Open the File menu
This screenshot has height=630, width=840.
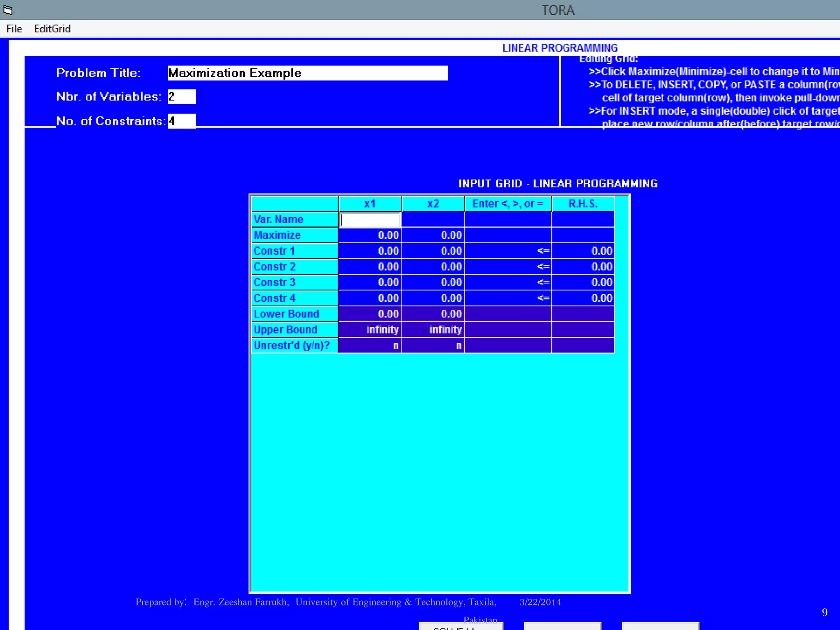14,29
